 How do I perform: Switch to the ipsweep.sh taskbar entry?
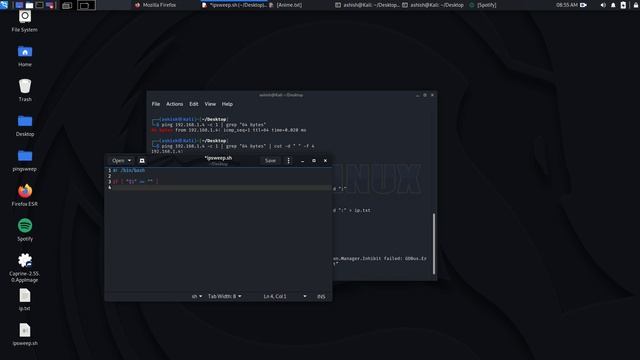click(234, 5)
